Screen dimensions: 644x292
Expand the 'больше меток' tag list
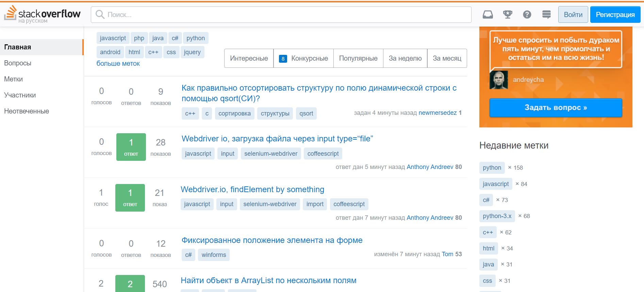118,64
